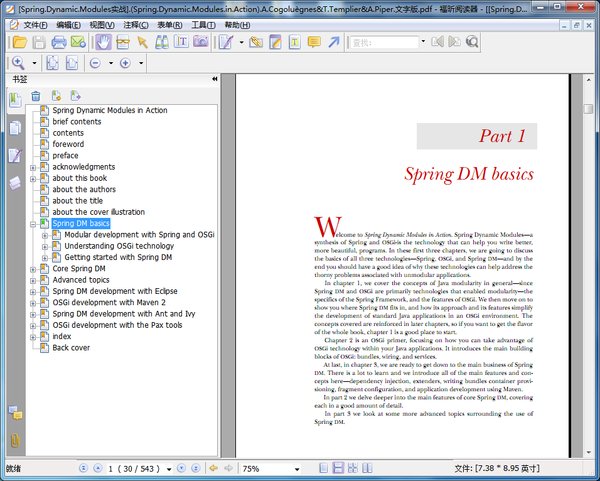600x481 pixels.
Task: Click the zoom out minus button
Action: (x=95, y=63)
